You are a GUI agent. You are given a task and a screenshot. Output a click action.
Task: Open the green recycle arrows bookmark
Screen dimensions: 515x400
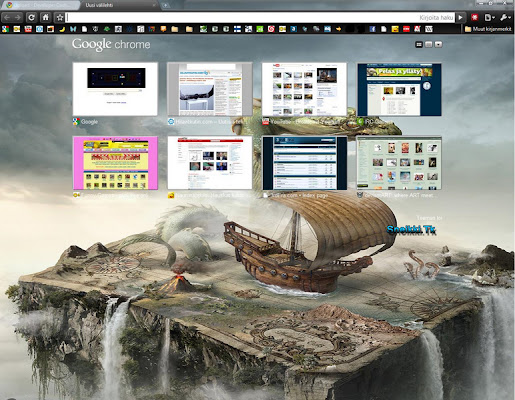[107, 29]
